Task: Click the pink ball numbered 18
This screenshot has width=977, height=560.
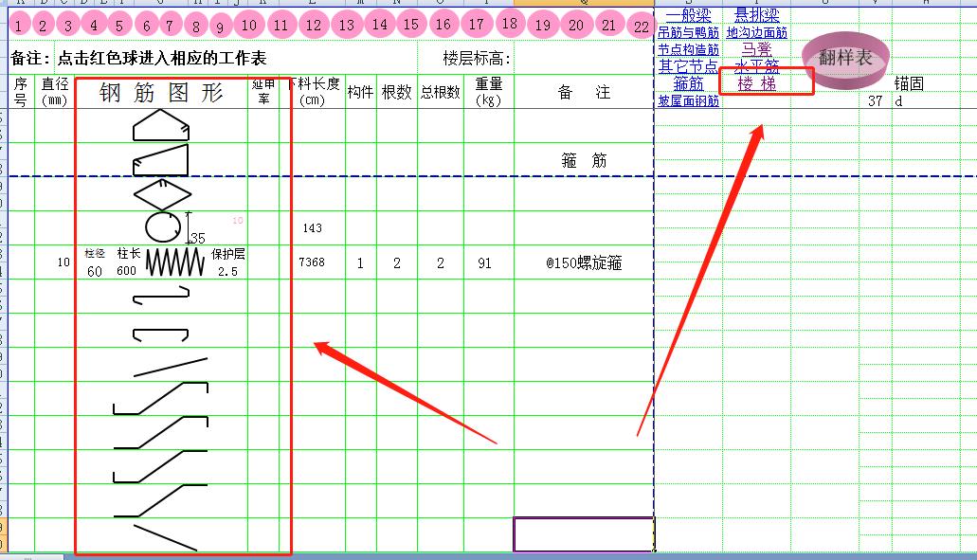Action: (x=510, y=23)
